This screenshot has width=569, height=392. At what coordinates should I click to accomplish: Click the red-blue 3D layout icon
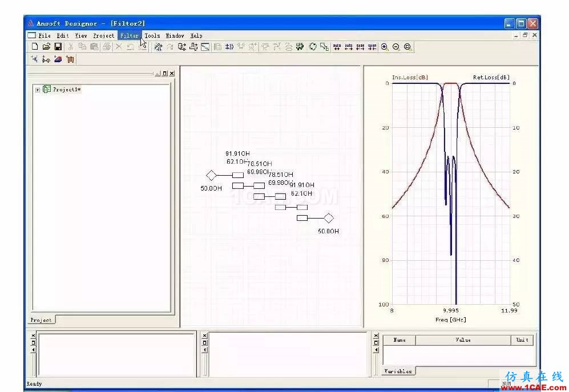coord(58,59)
